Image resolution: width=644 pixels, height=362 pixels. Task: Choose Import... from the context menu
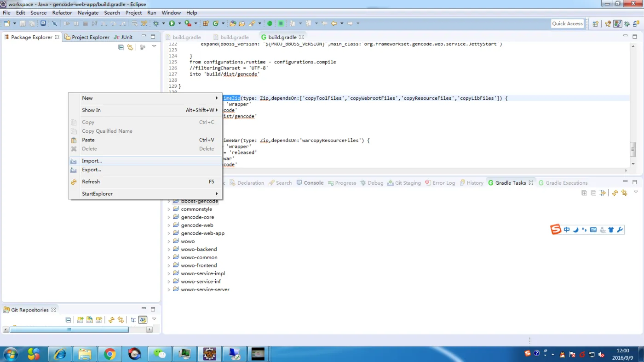click(145, 161)
